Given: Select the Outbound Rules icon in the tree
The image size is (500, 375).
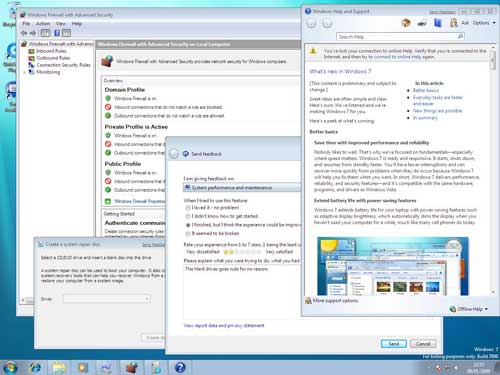Looking at the screenshot, I should click(x=31, y=58).
